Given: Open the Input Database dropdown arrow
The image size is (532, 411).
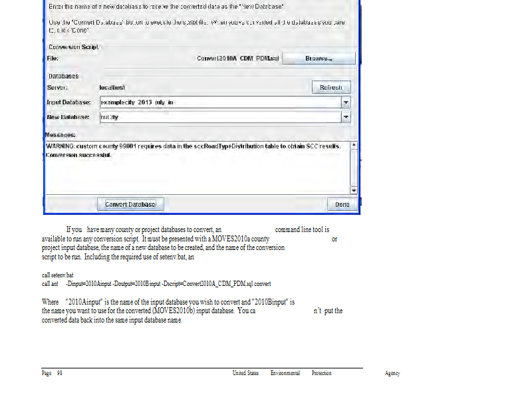Looking at the screenshot, I should tap(345, 102).
